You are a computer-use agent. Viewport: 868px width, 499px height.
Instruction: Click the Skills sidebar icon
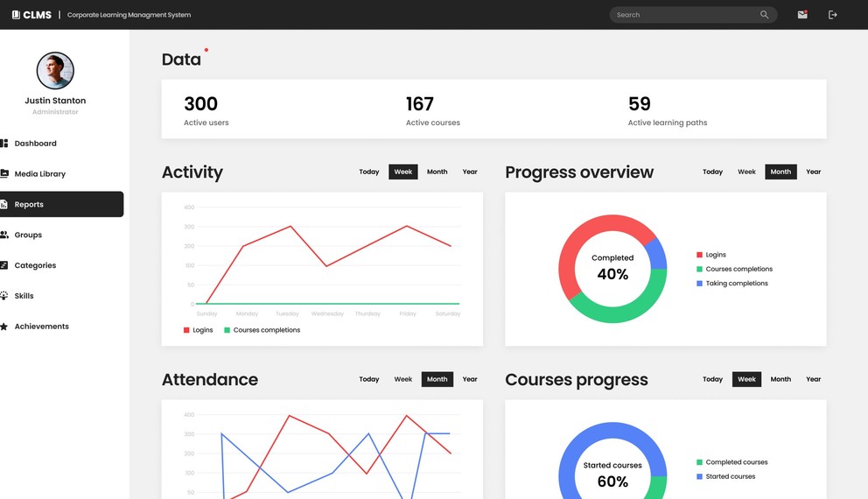point(4,296)
